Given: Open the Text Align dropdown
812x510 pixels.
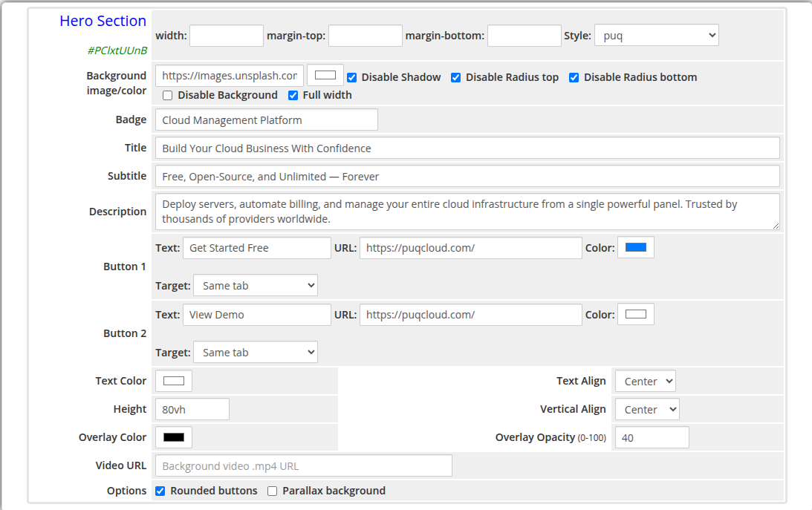Looking at the screenshot, I should click(x=646, y=382).
